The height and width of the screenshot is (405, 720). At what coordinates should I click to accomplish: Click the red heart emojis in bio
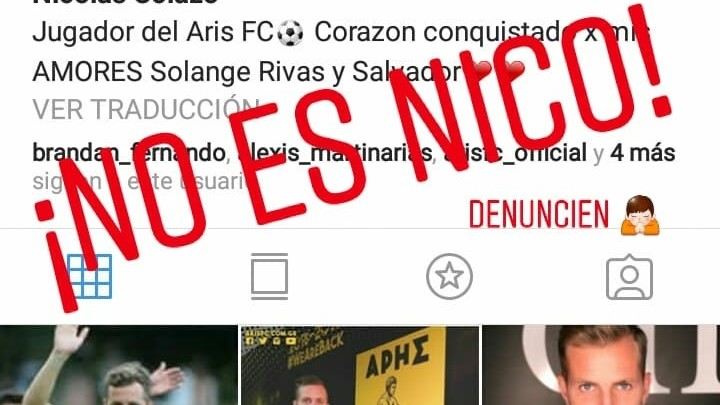(x=498, y=71)
